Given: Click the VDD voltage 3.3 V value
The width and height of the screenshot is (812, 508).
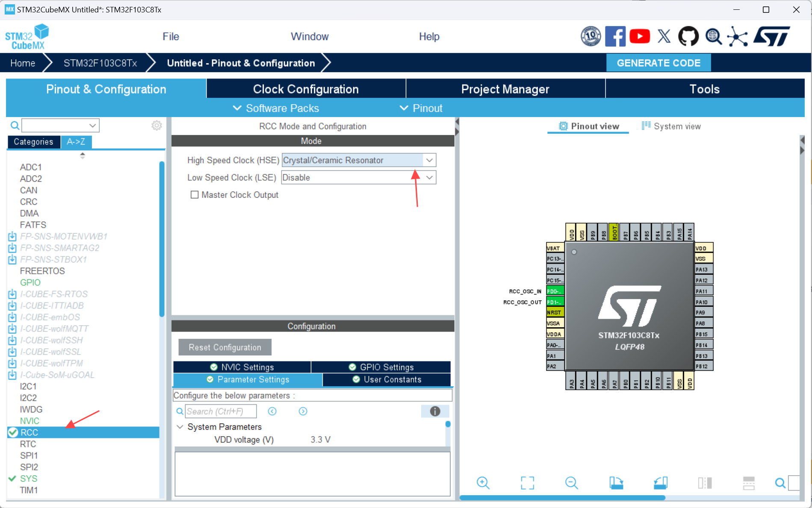Looking at the screenshot, I should click(x=320, y=440).
